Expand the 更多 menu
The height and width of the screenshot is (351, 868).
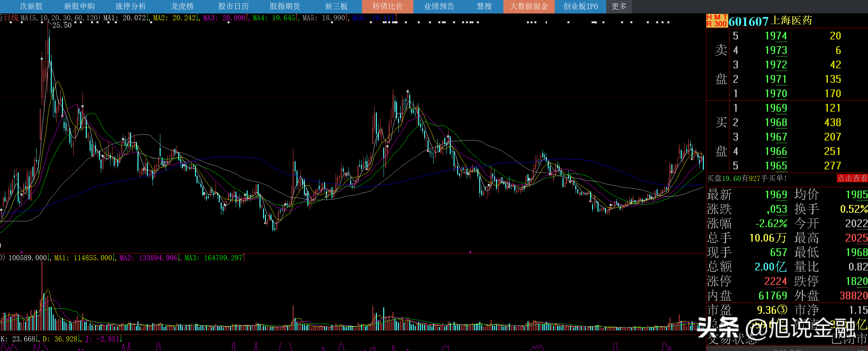coord(619,6)
